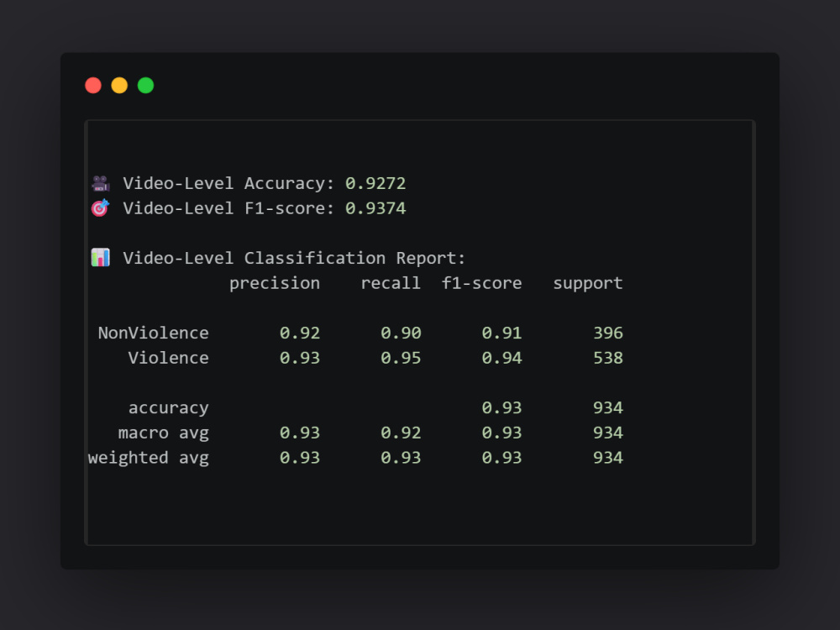Click the 'Video-Level Accuracy:' label text
This screenshot has height=630, width=840.
[228, 183]
